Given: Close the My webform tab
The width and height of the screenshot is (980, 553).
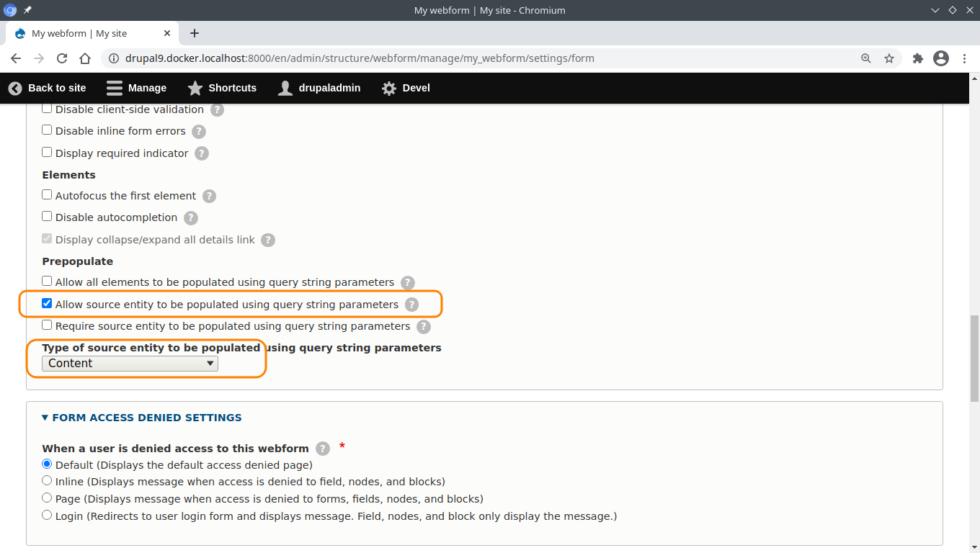Looking at the screenshot, I should [167, 33].
